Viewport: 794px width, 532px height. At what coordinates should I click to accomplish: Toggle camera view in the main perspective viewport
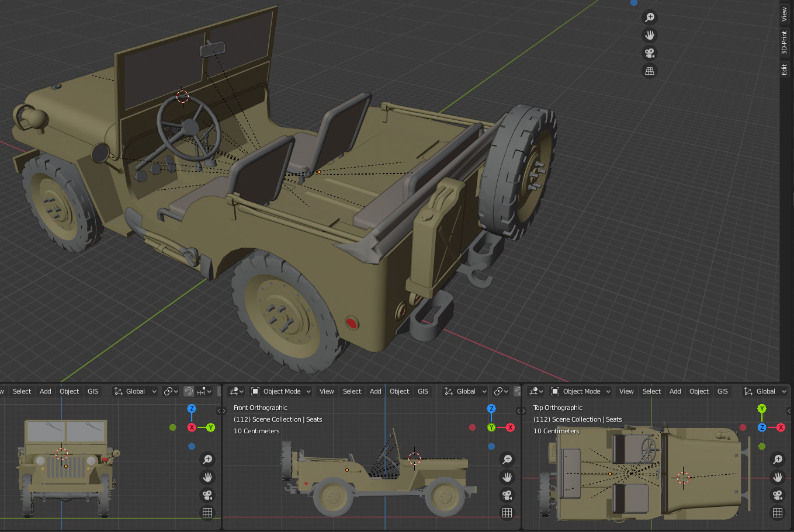[649, 53]
